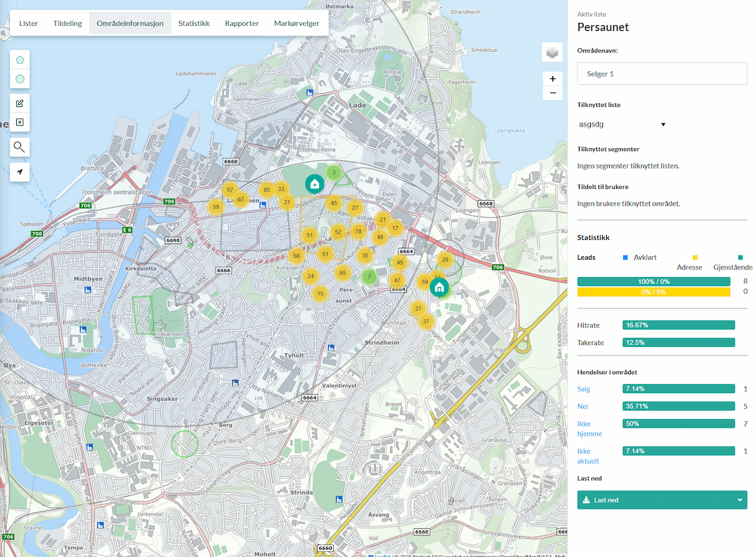Open yellow cluster marker 20
This screenshot has width=756, height=557.
click(x=445, y=259)
